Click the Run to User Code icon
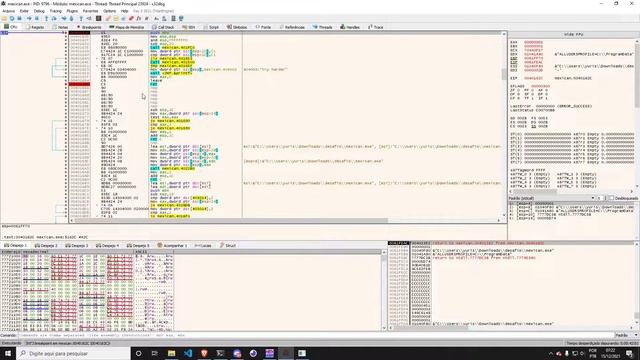The width and height of the screenshot is (640, 360). pos(89,18)
